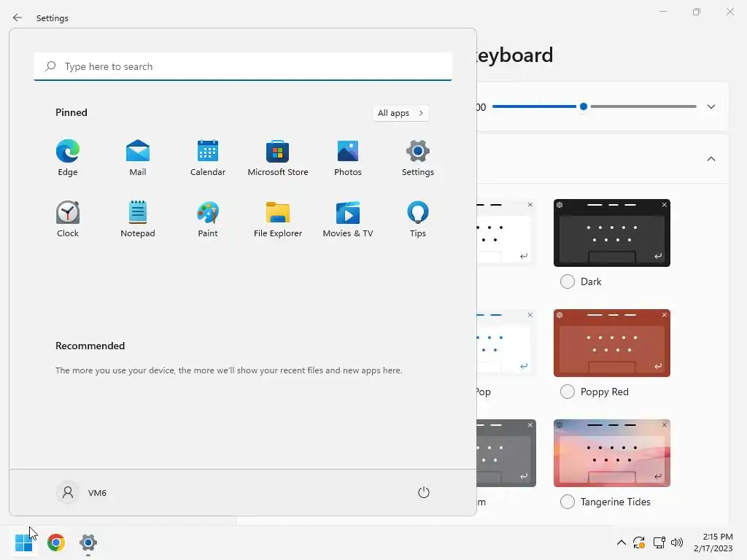Open the Calendar app

(208, 157)
